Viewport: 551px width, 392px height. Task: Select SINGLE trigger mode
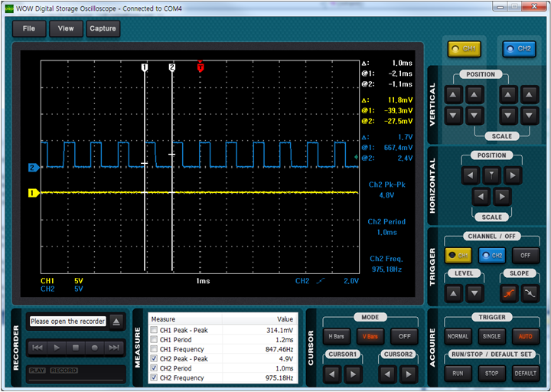491,336
